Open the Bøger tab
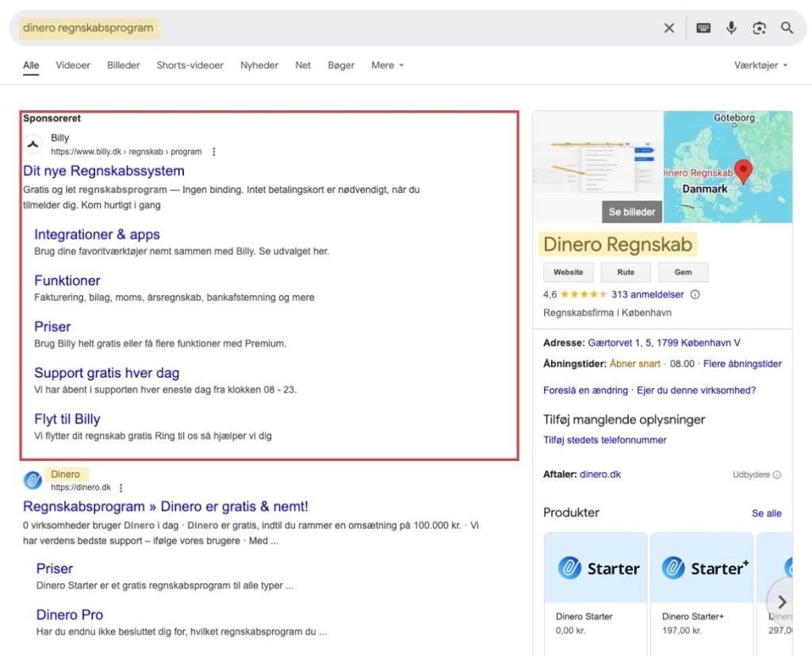This screenshot has width=812, height=656. click(341, 65)
